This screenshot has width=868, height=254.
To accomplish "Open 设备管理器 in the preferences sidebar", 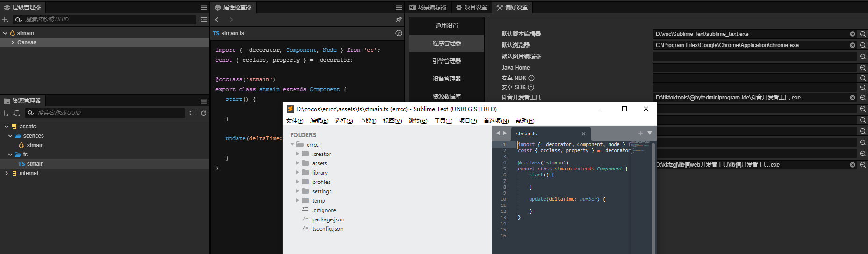I will (447, 79).
